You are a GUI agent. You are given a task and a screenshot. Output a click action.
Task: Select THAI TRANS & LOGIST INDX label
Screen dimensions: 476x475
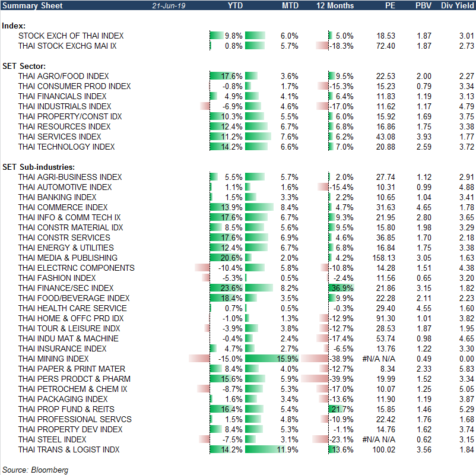tap(69, 449)
